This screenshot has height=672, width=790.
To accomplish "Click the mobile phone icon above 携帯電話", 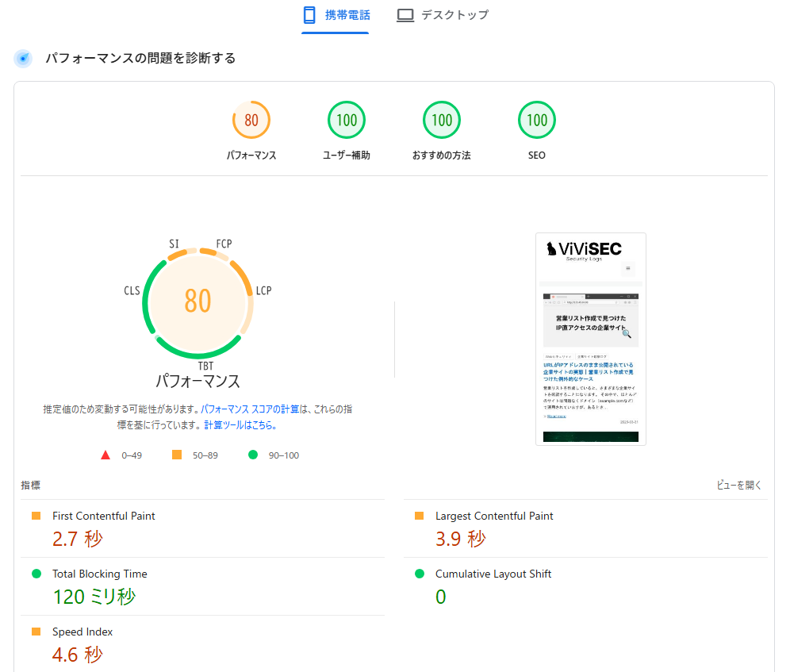I will tap(308, 14).
